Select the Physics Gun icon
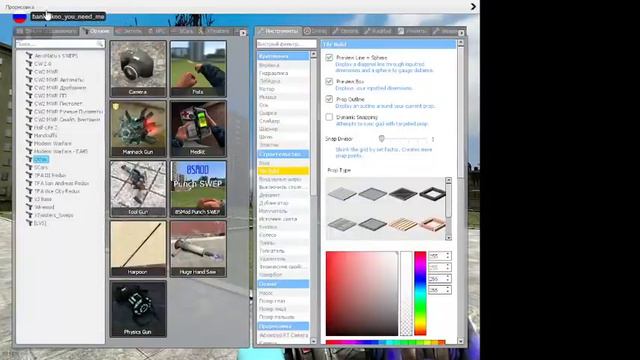 click(138, 309)
